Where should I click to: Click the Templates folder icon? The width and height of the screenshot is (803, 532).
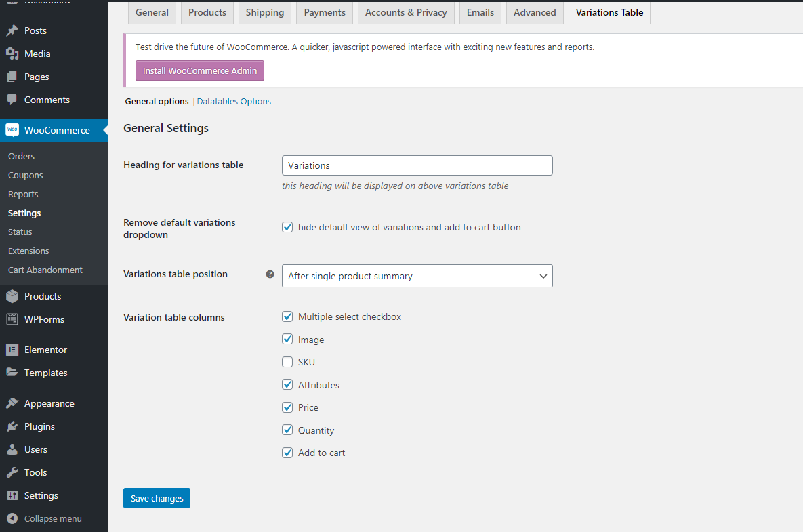[x=12, y=373]
